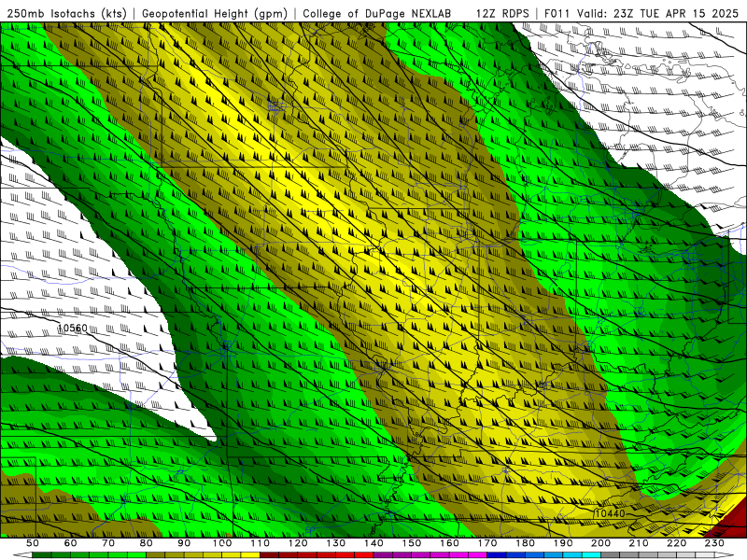Click the 60 label on the color scale

[x=70, y=543]
